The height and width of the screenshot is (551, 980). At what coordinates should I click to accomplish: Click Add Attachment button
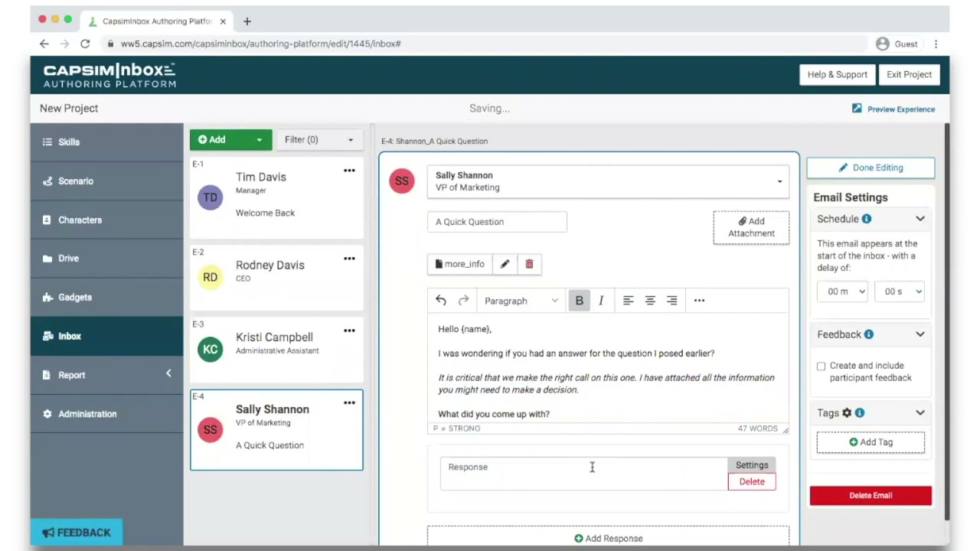(751, 227)
